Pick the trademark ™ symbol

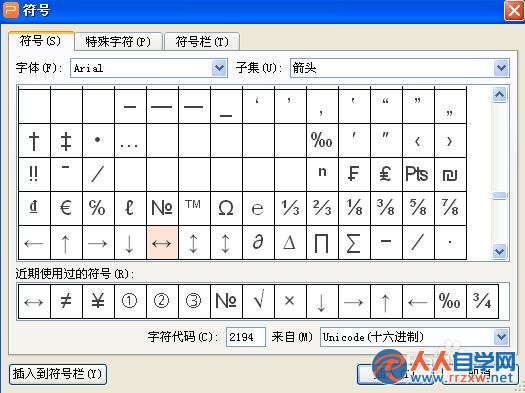tap(194, 208)
